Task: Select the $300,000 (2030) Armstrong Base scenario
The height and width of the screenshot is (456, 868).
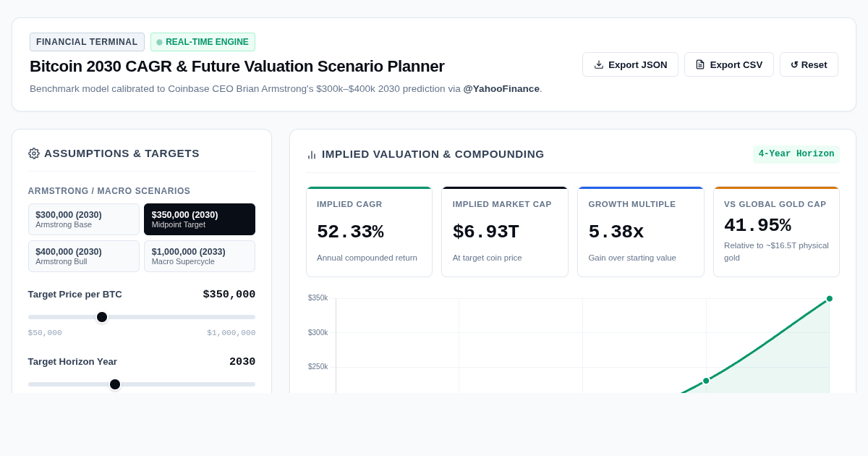Action: click(84, 219)
